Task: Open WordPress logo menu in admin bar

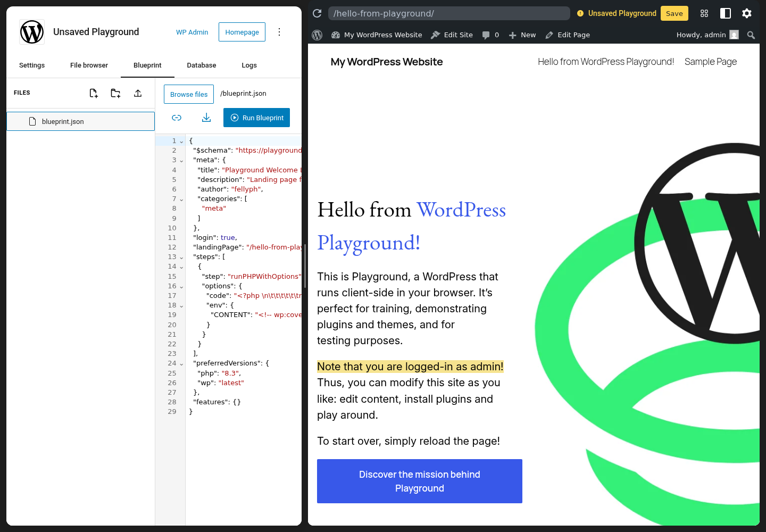Action: [317, 35]
